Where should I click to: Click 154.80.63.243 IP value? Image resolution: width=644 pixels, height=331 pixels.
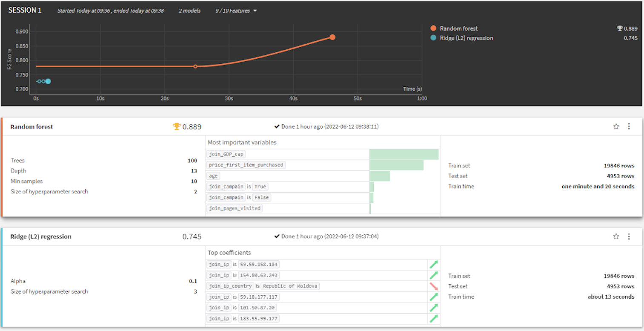tap(259, 275)
